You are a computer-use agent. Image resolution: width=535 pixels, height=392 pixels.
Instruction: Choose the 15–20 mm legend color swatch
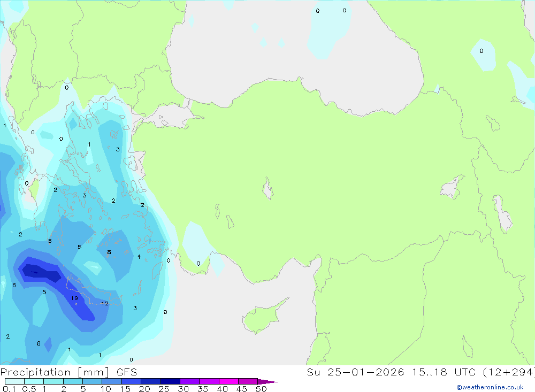131,381
